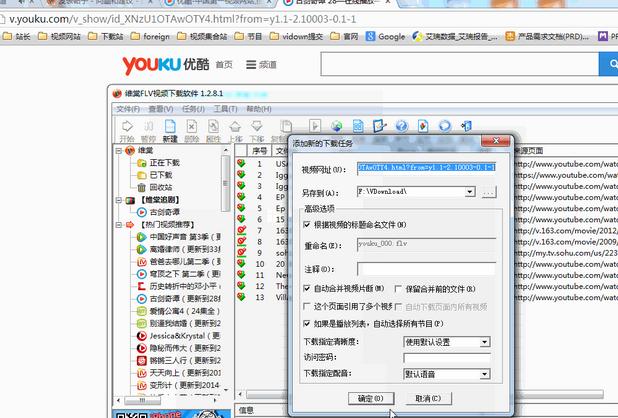Open the 帮助(H) menu
The image size is (618, 418).
(259, 109)
